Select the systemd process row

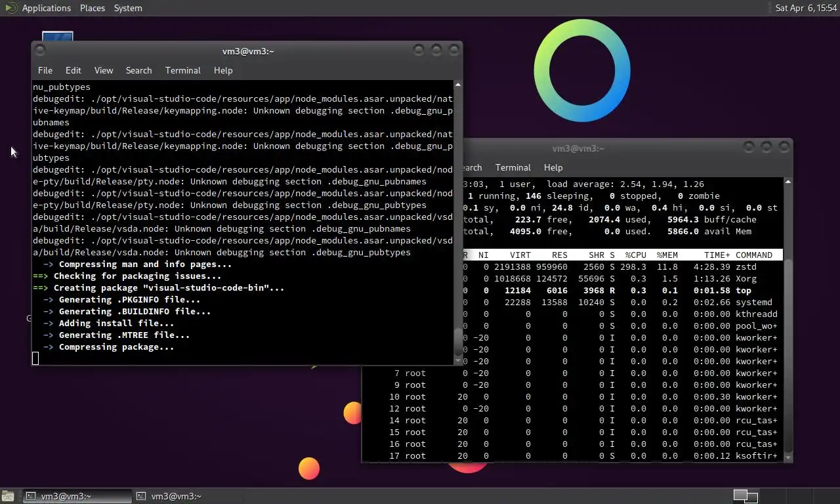pyautogui.click(x=622, y=302)
